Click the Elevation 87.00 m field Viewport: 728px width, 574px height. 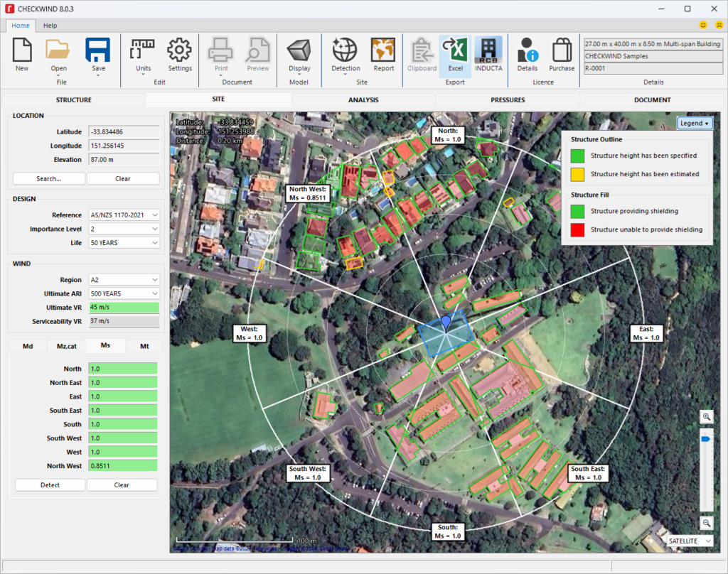pos(124,160)
